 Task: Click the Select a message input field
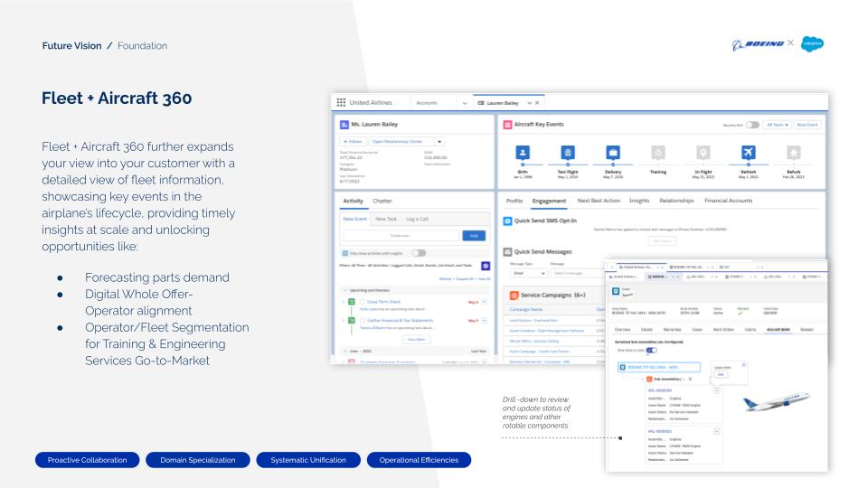pos(576,273)
